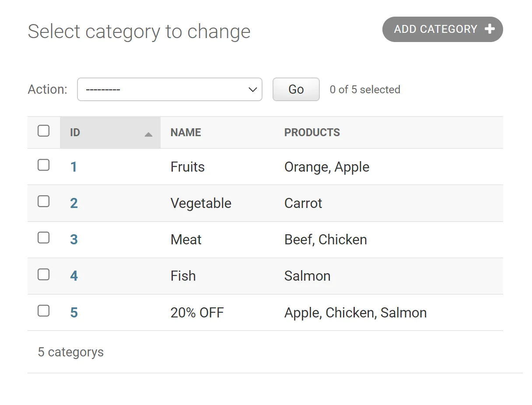Click the PRODUCTS column header

(312, 132)
